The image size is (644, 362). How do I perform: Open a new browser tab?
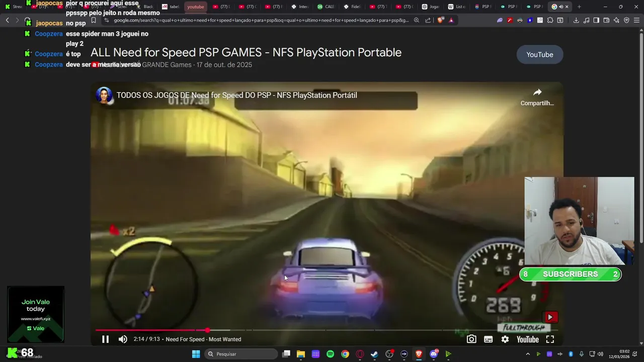click(579, 7)
